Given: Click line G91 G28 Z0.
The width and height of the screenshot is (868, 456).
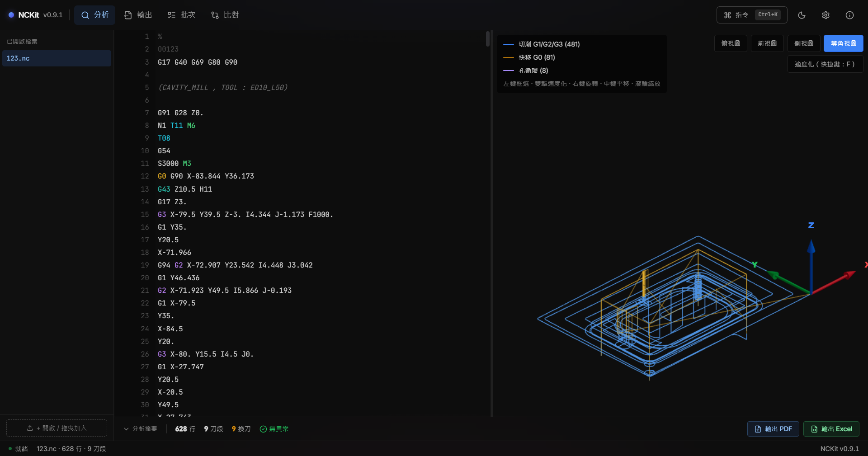Looking at the screenshot, I should [x=180, y=113].
